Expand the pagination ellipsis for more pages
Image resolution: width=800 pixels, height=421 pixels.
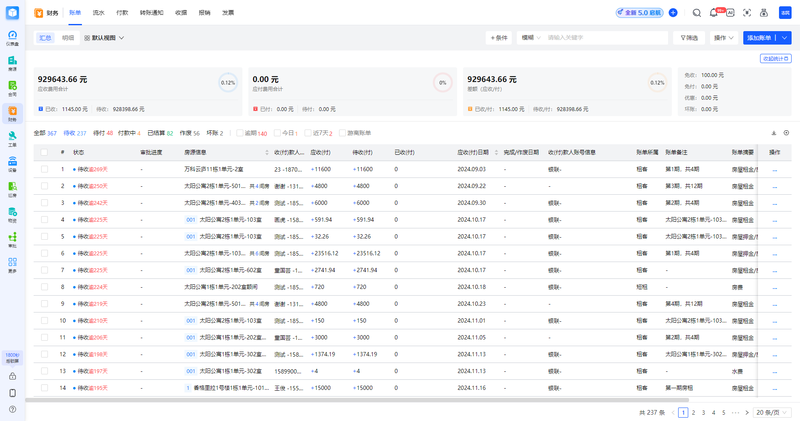[735, 412]
